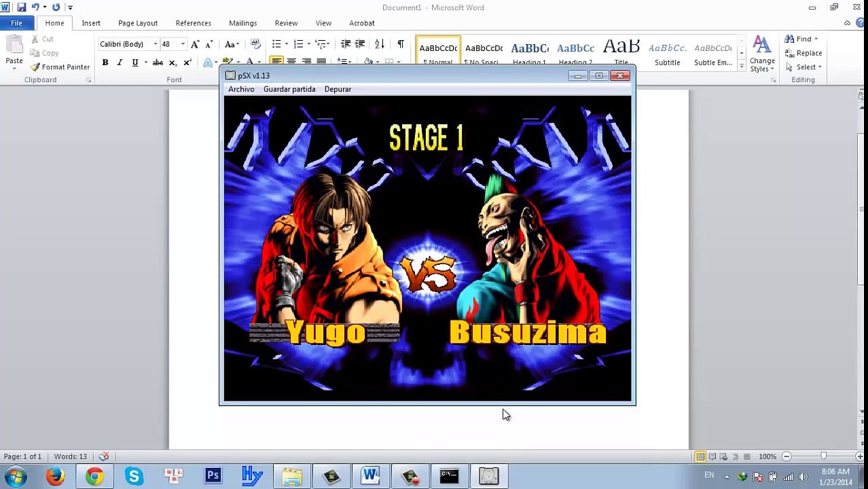Image resolution: width=868 pixels, height=489 pixels.
Task: Click the Words: 13 status indicator
Action: click(71, 456)
